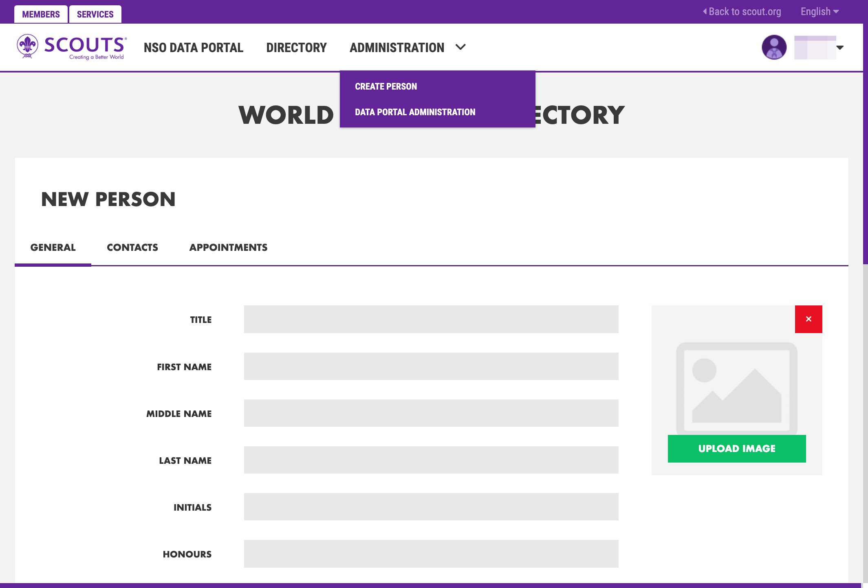Open the English language dropdown
The height and width of the screenshot is (588, 868).
click(820, 11)
